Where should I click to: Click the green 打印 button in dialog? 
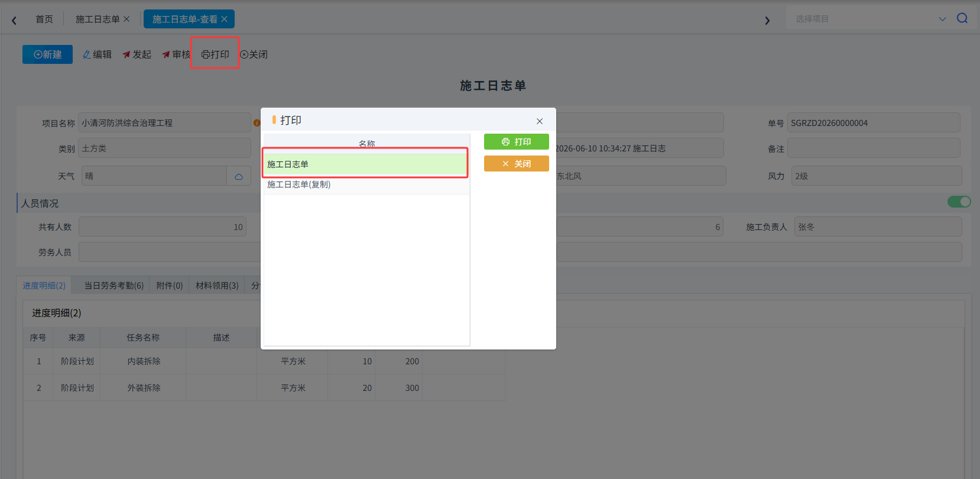coord(517,142)
